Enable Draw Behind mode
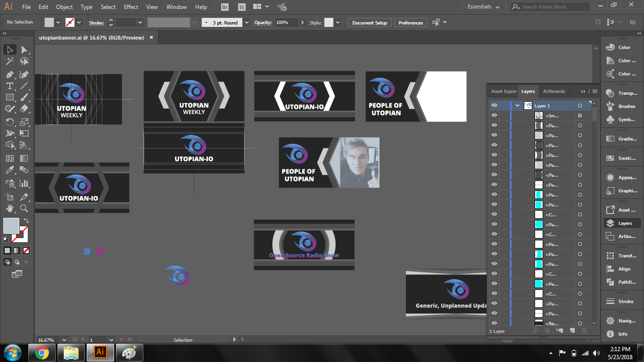 (17, 262)
